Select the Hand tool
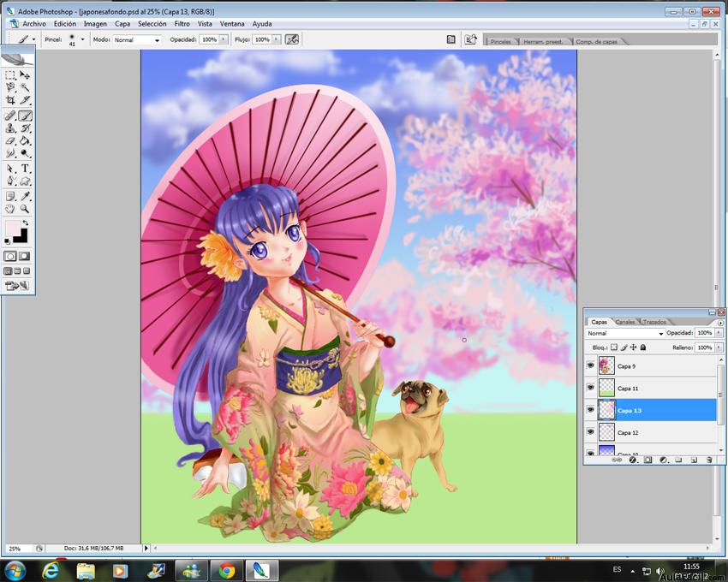 [10, 209]
